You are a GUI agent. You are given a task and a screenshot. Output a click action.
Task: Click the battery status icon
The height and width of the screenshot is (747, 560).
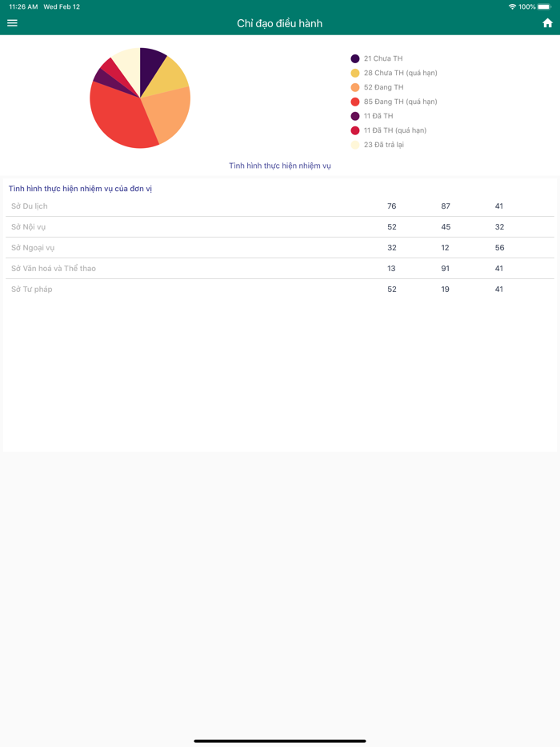(x=544, y=6)
